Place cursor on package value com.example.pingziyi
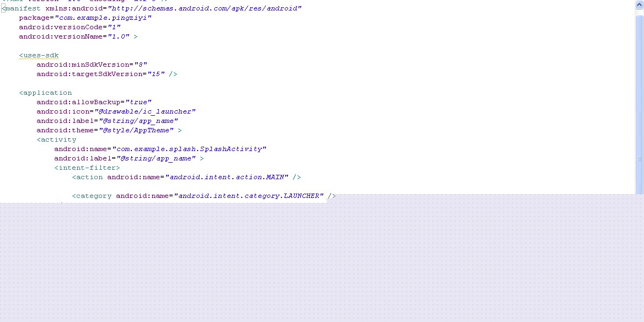 click(103, 18)
